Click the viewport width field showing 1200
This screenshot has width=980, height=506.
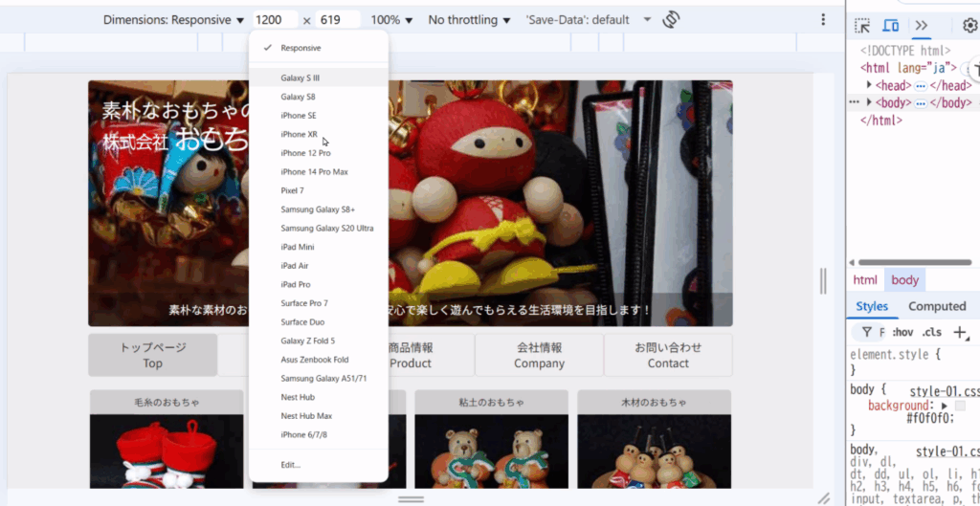point(276,20)
